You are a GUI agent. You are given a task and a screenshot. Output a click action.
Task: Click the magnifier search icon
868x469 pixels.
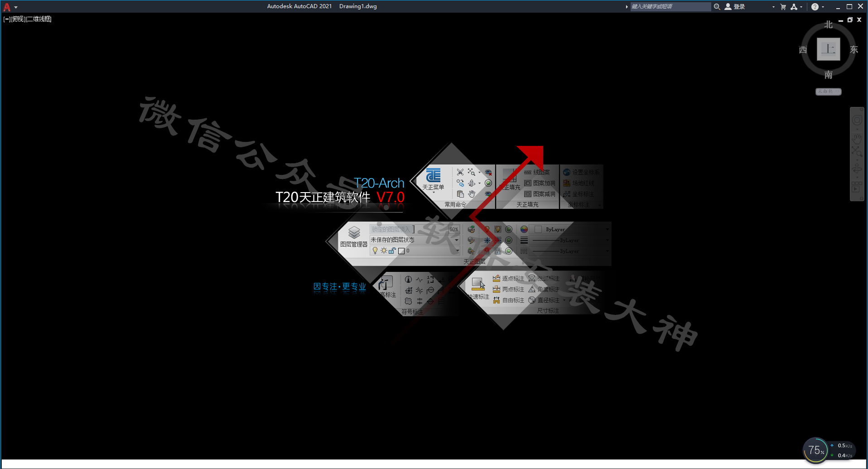tap(717, 7)
